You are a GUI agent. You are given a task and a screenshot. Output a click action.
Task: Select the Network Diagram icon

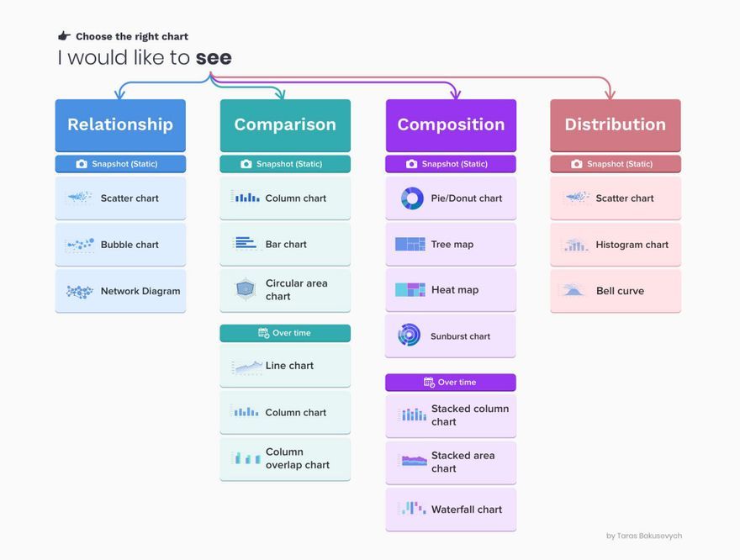[79, 292]
